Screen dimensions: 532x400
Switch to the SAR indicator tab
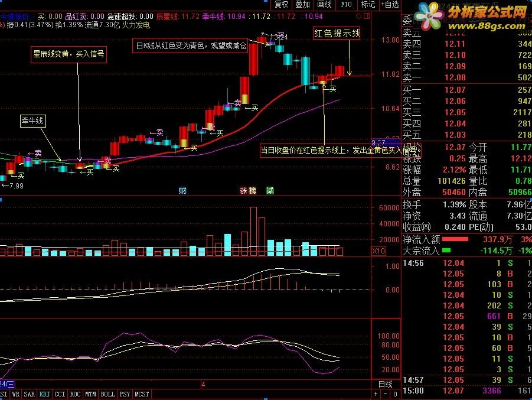29,394
